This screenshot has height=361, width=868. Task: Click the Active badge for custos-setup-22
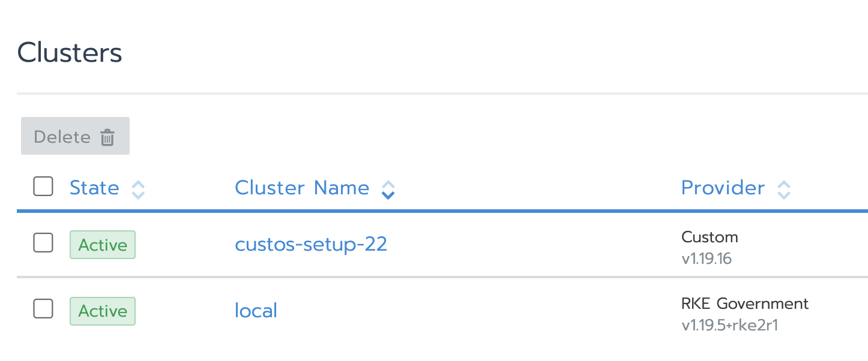click(103, 245)
